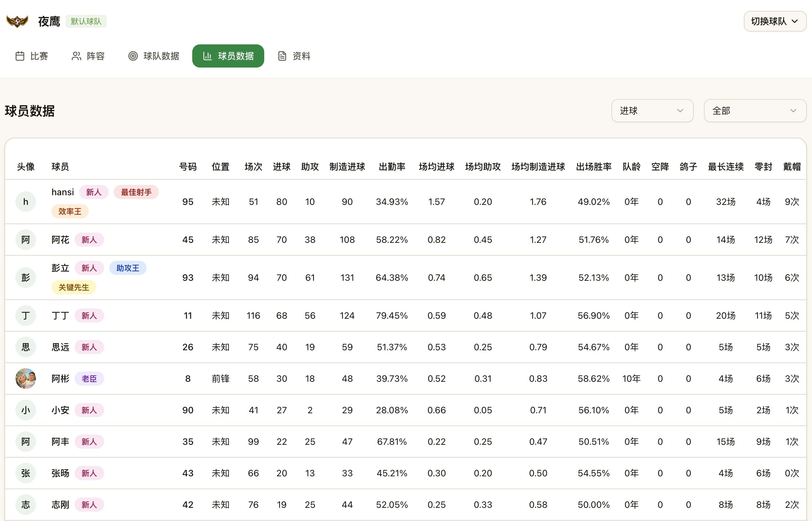Open the 全部 filter dropdown
This screenshot has width=812, height=521.
tap(754, 111)
